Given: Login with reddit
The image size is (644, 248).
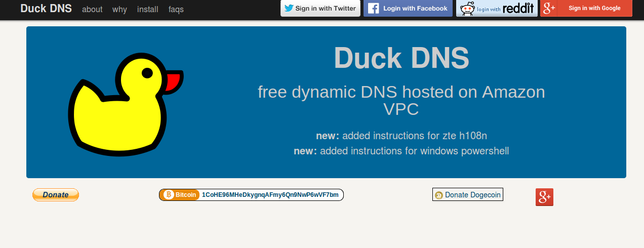Looking at the screenshot, I should click(497, 8).
